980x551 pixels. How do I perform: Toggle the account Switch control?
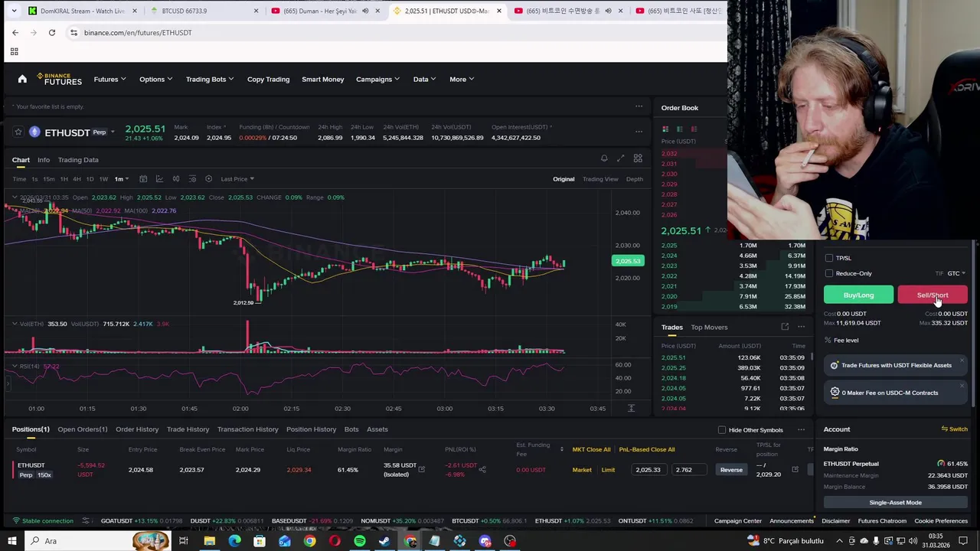point(954,429)
